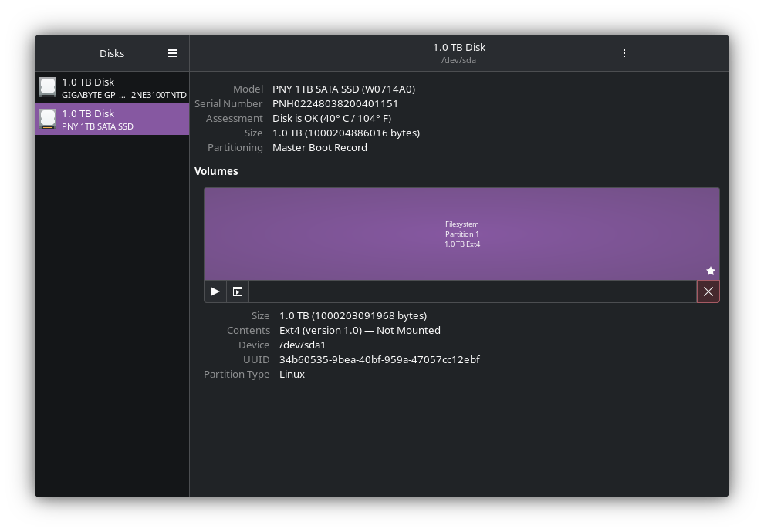This screenshot has height=532, width=764.
Task: Click the serial number PNH02248038200401151
Action: click(336, 103)
